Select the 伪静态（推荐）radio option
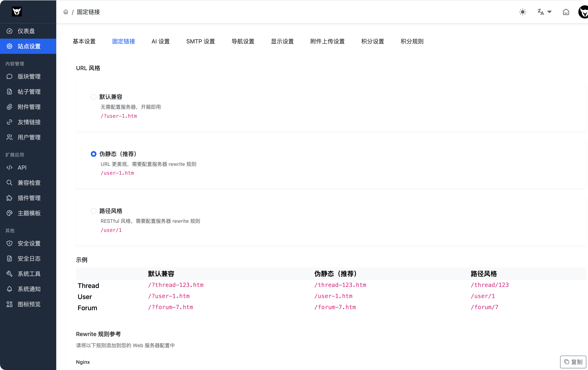 point(94,154)
